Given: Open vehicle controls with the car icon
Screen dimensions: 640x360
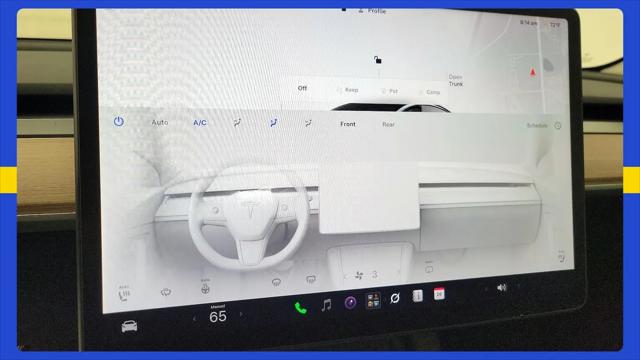Looking at the screenshot, I should pos(129,327).
